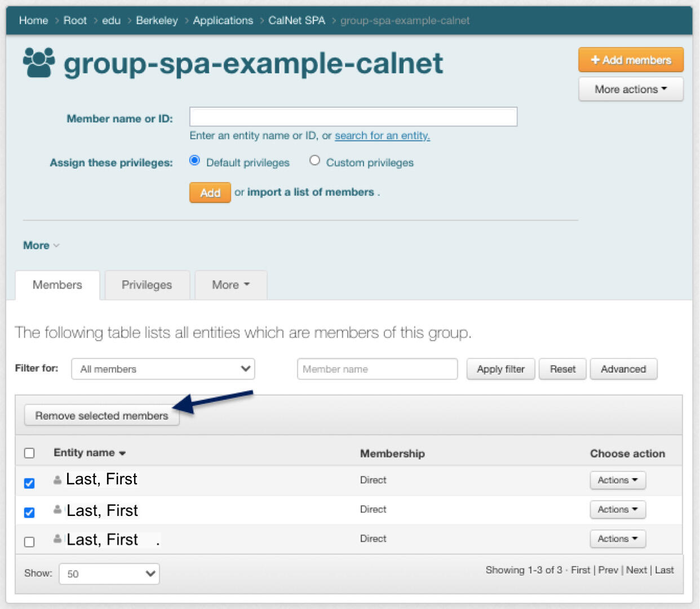The image size is (700, 609).
Task: Open the More tab next to Privileges
Action: (230, 285)
